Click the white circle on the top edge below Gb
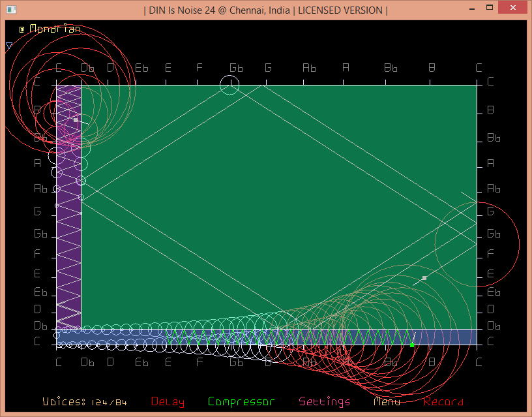532x417 pixels. pos(229,85)
